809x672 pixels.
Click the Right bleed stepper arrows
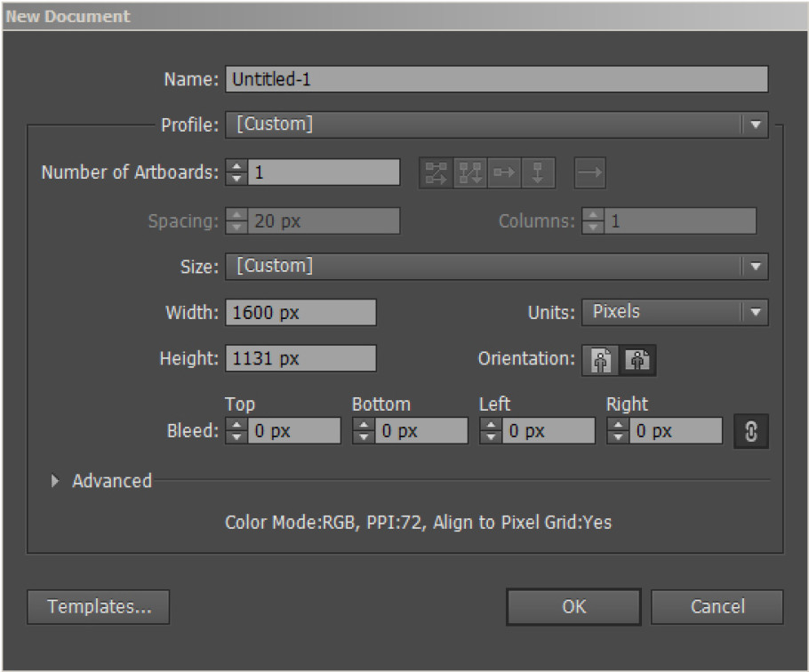(x=618, y=431)
